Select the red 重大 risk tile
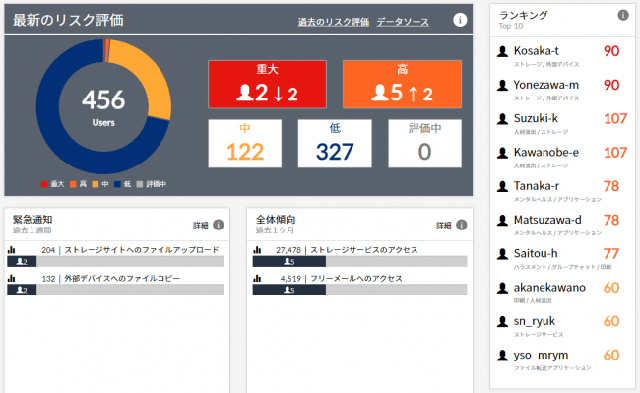 point(267,84)
